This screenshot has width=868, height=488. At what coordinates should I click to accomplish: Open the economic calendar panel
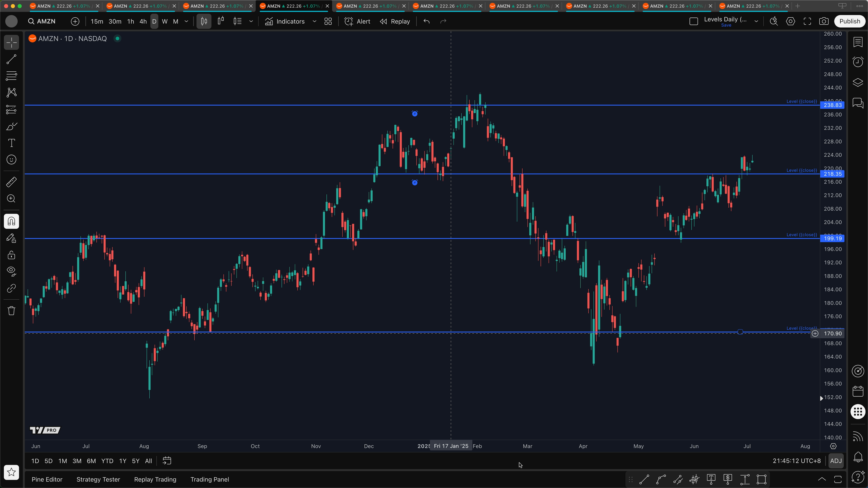(858, 391)
